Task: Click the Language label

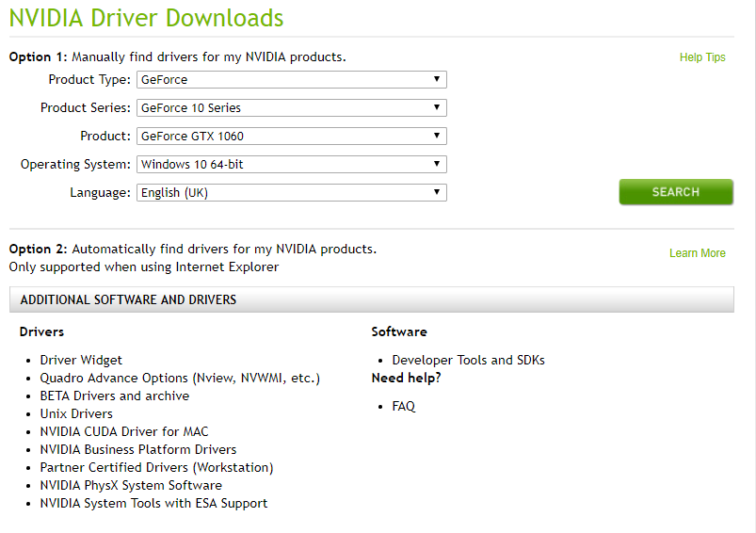Action: pos(101,192)
